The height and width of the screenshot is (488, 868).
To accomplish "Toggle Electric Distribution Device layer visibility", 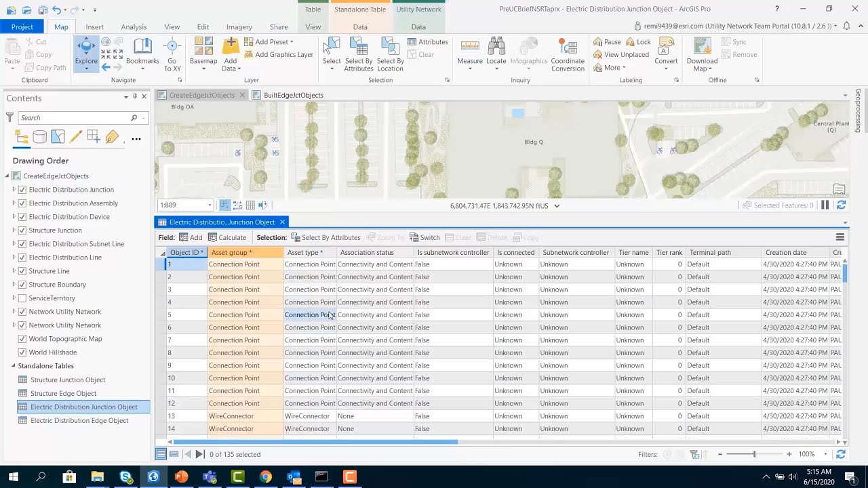I will (x=22, y=217).
